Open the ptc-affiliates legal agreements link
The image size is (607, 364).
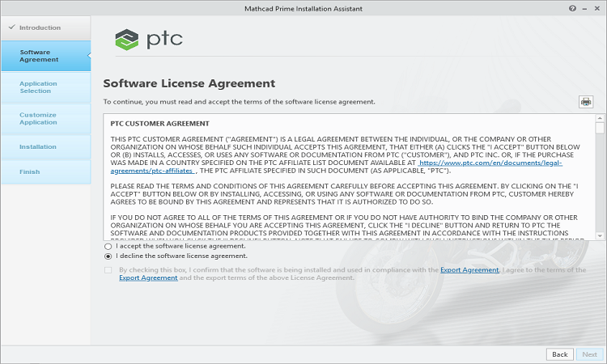point(490,163)
